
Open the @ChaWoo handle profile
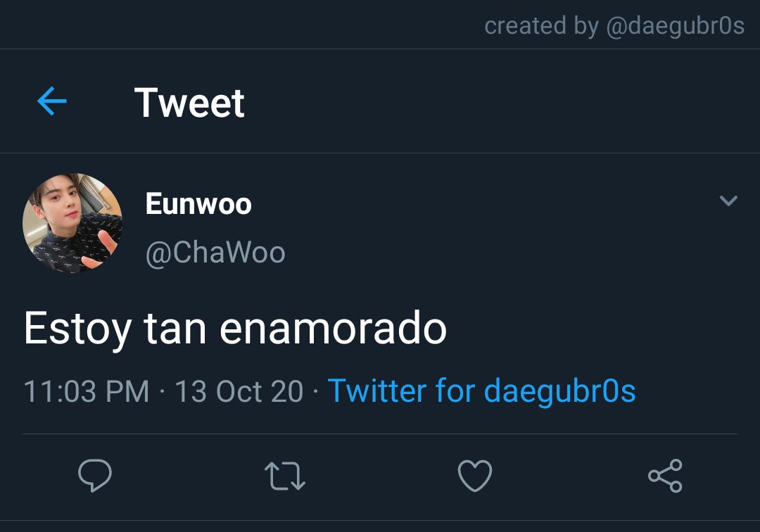click(216, 253)
